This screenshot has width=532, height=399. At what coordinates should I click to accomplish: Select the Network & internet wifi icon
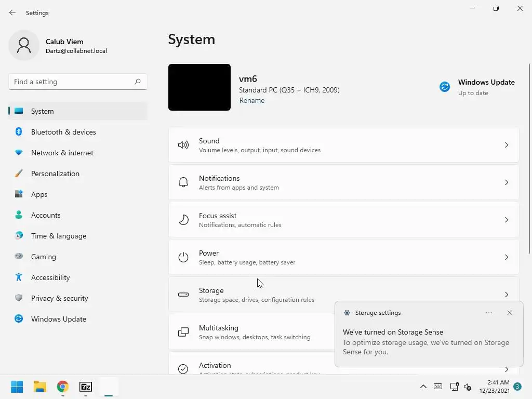click(x=19, y=153)
